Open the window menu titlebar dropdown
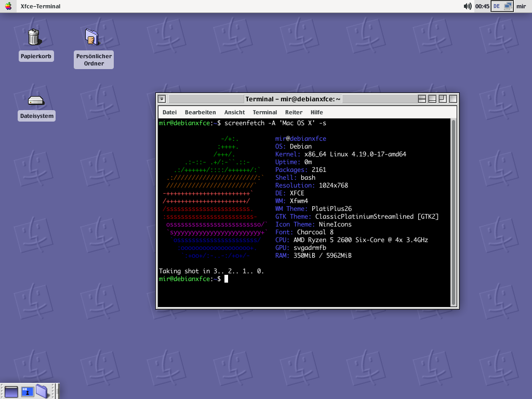Image resolution: width=532 pixels, height=399 pixels. click(x=162, y=99)
